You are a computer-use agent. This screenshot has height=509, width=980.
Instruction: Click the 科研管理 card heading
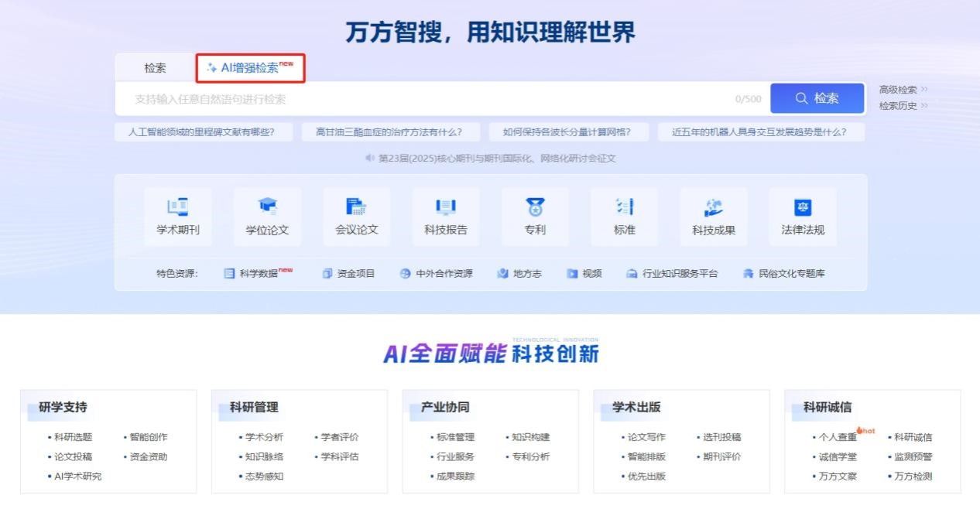coord(254,407)
